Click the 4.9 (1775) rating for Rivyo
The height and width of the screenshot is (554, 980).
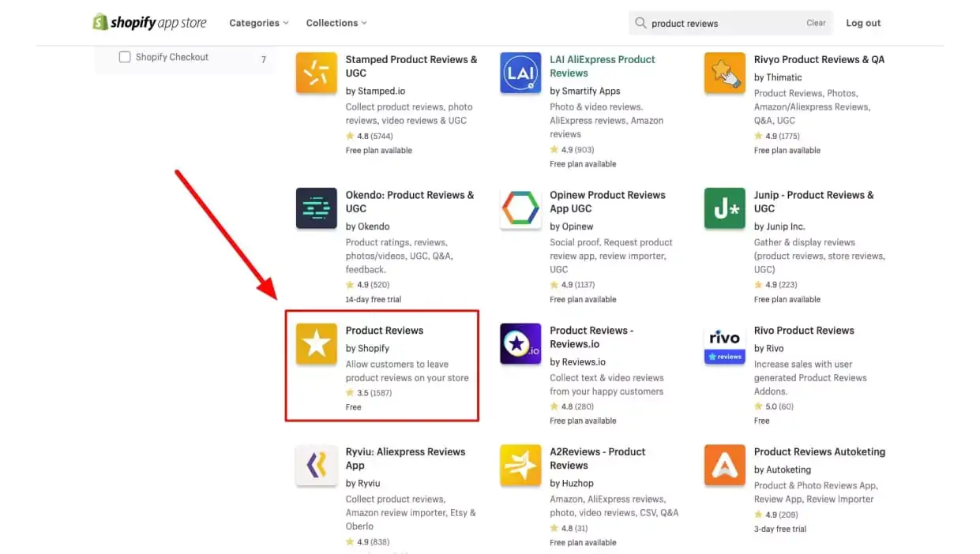(x=777, y=136)
